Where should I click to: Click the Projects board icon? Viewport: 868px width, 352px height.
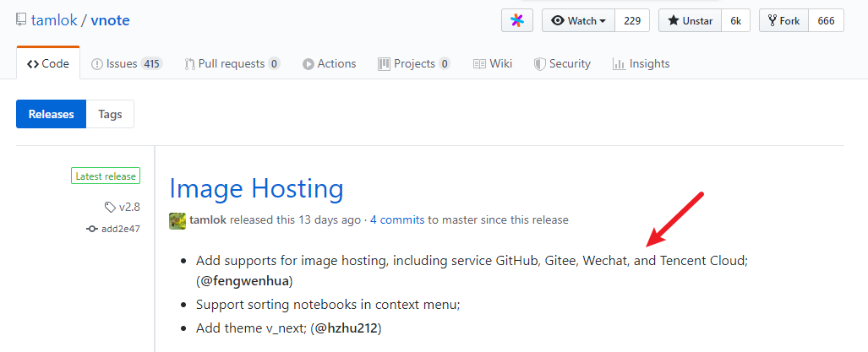pyautogui.click(x=385, y=64)
